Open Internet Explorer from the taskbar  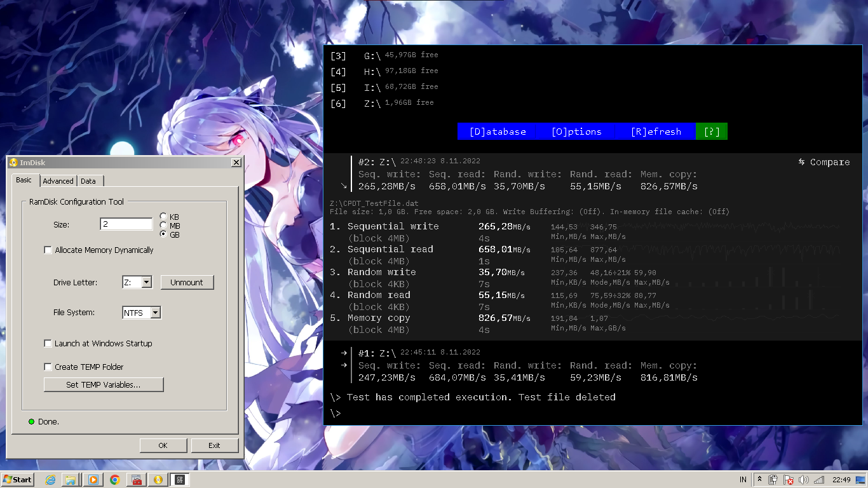pos(50,480)
